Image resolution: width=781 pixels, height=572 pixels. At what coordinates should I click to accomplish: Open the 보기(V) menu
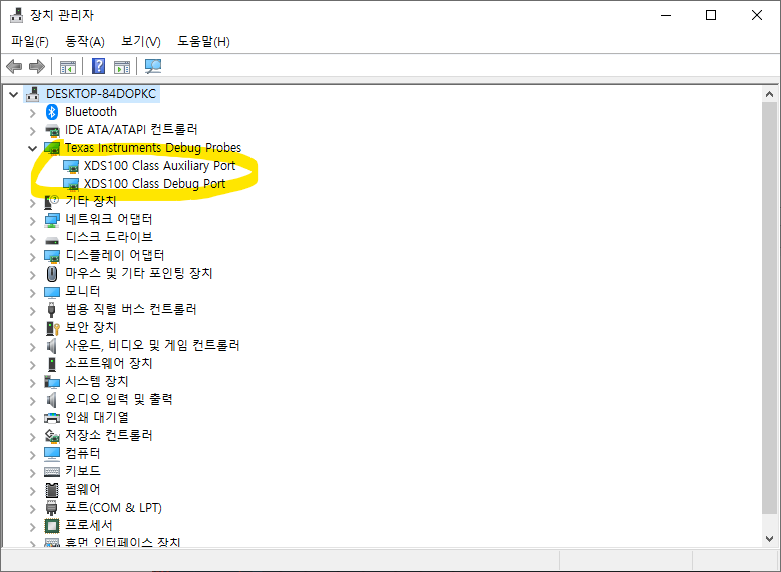pyautogui.click(x=141, y=41)
